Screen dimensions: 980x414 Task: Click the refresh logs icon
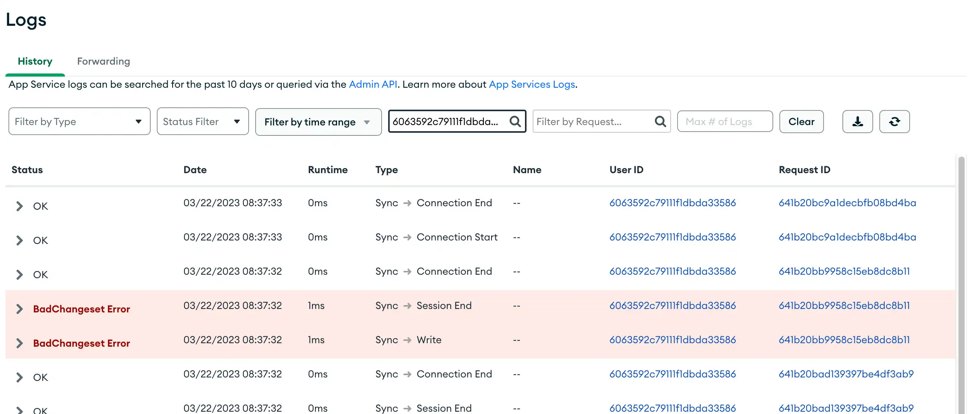894,121
